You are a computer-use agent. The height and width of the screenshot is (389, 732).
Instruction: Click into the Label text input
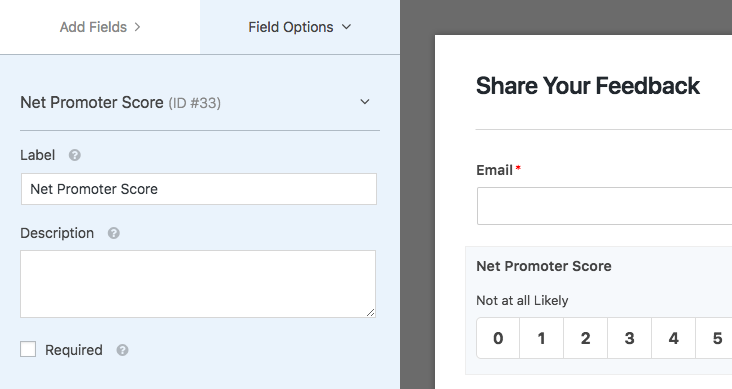pos(199,189)
